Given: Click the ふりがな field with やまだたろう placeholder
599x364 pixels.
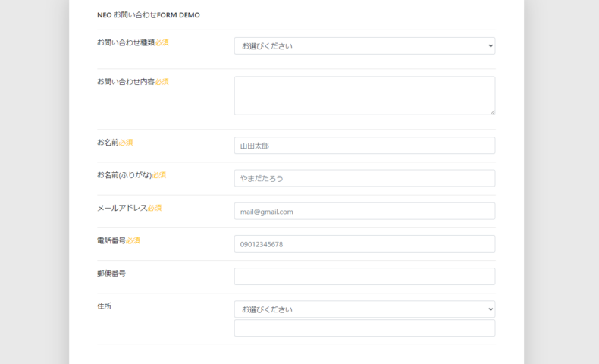Looking at the screenshot, I should coord(365,178).
